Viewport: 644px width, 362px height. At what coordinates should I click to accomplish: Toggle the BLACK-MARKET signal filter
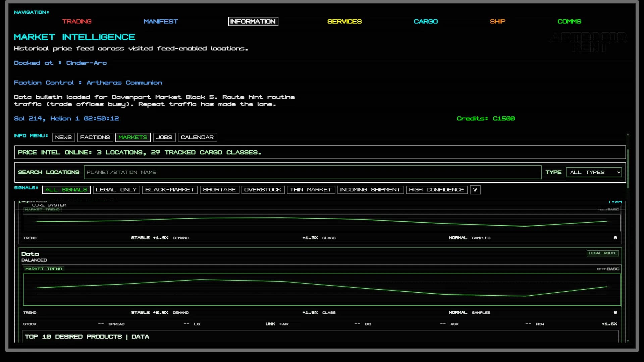click(170, 190)
